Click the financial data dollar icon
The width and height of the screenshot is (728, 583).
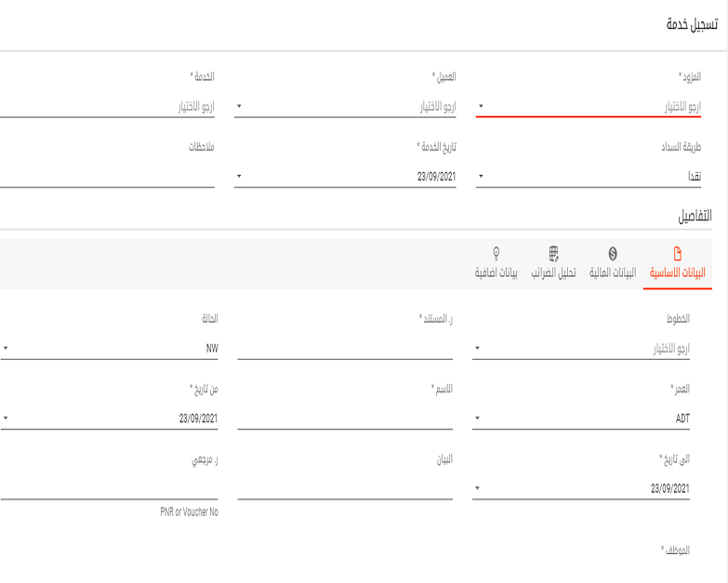tap(613, 254)
